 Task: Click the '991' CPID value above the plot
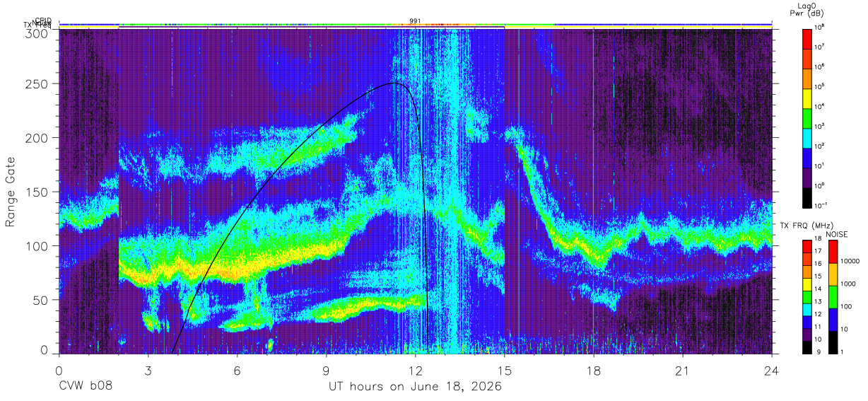pos(415,21)
